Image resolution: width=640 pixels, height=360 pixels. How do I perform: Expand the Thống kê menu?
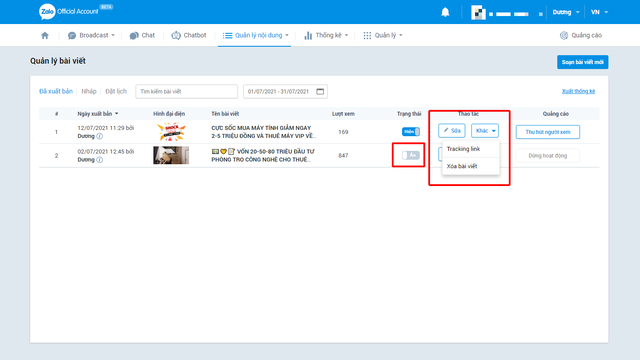(326, 36)
